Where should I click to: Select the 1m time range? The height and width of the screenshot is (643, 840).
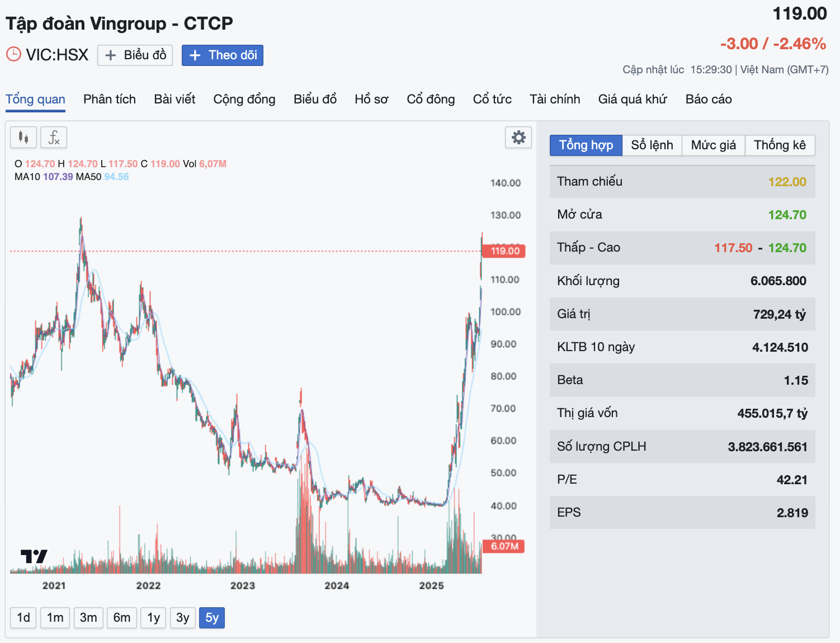pos(55,618)
